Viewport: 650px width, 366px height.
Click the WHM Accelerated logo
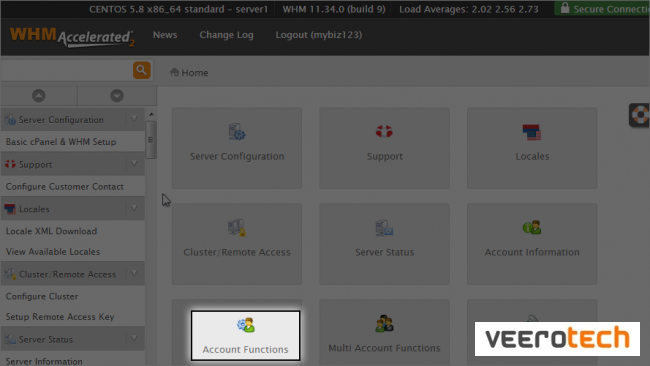[x=72, y=37]
